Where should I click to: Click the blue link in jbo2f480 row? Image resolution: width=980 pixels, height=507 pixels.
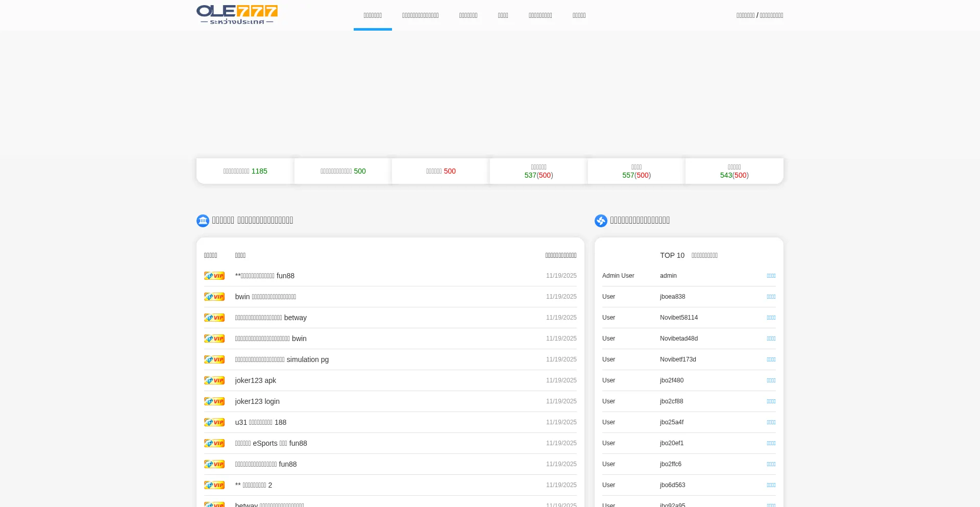[771, 380]
